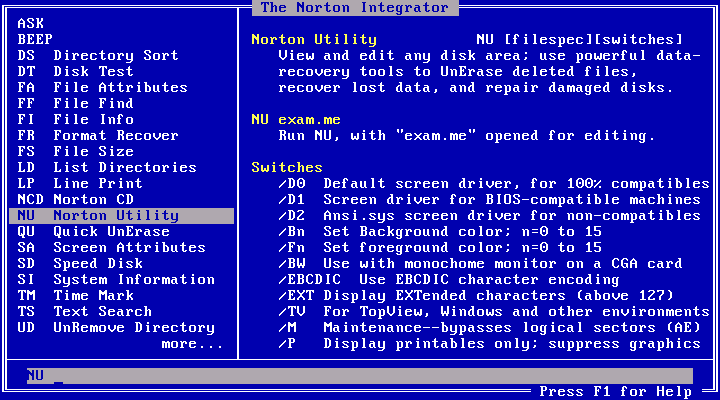Pick TS Text Search
Screen dimensions: 720x400
point(84,312)
